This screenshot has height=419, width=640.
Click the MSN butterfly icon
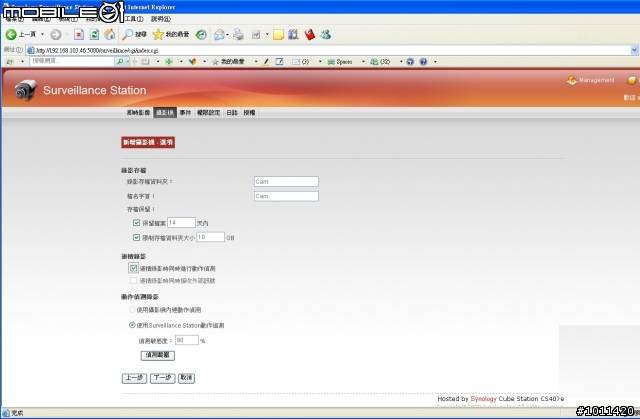point(192,62)
